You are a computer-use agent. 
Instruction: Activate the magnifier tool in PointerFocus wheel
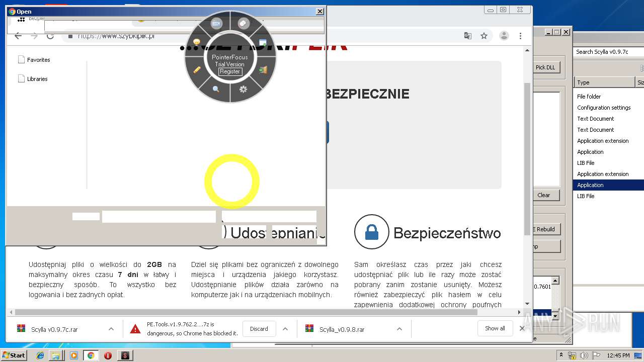pyautogui.click(x=216, y=89)
